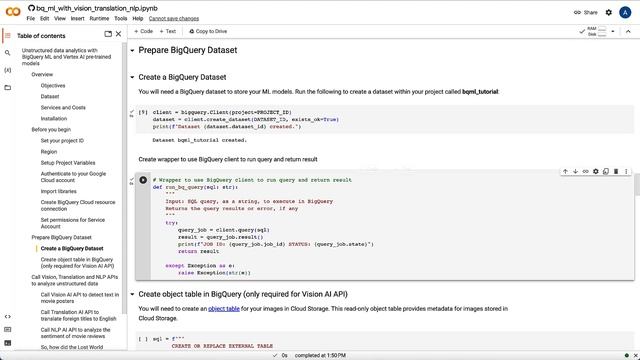Collapse Create object table section
Screen dimensions: 640x360
pos(132,294)
